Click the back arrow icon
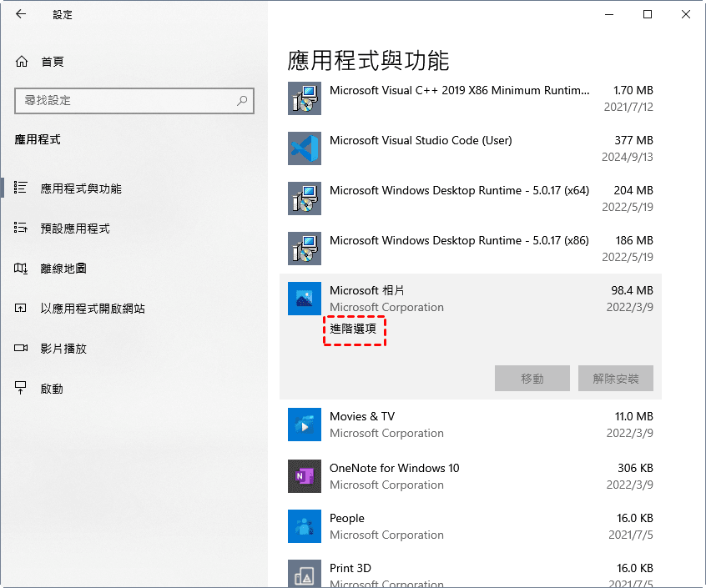The width and height of the screenshot is (706, 588). pyautogui.click(x=21, y=14)
